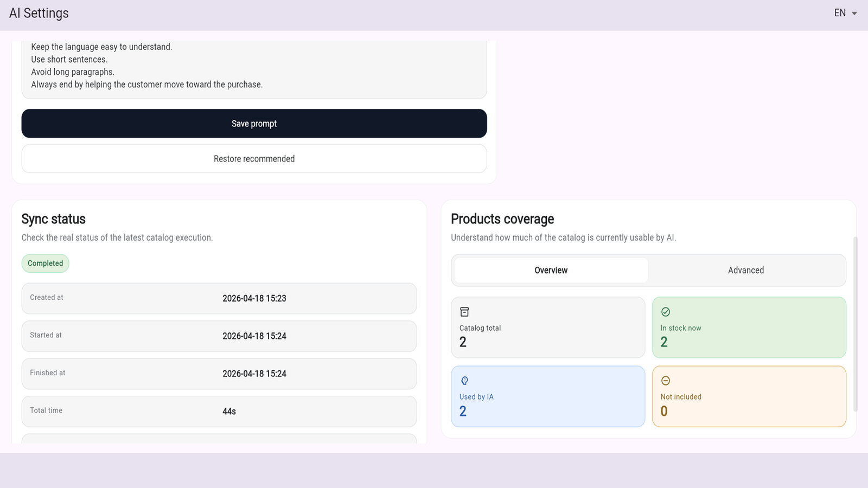Open the EN language dropdown
Screen dimensions: 868x488
845,13
